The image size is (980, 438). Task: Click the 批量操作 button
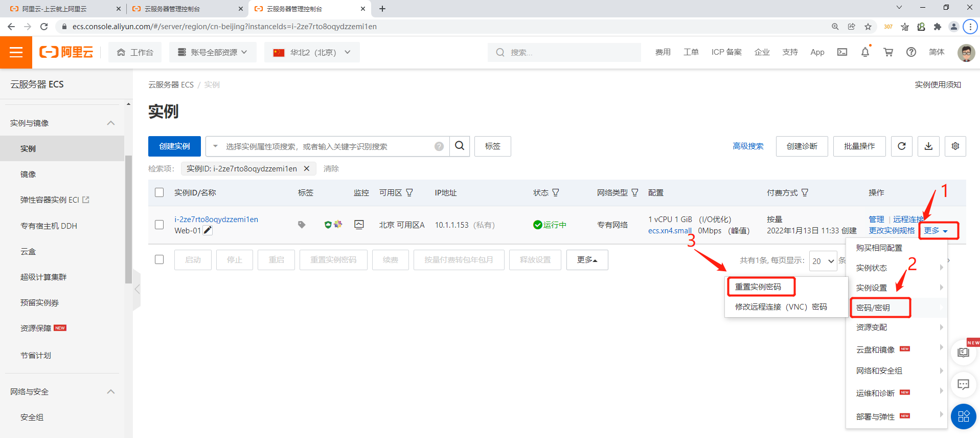[x=859, y=146]
